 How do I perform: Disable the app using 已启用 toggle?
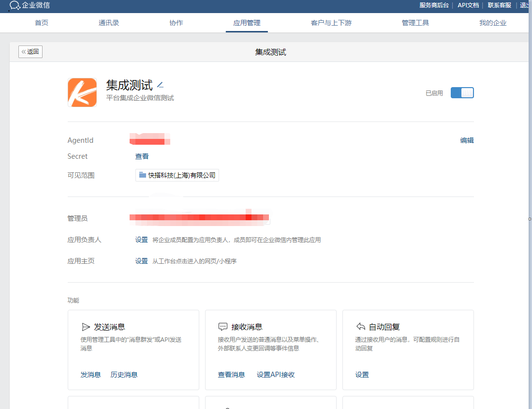click(462, 93)
